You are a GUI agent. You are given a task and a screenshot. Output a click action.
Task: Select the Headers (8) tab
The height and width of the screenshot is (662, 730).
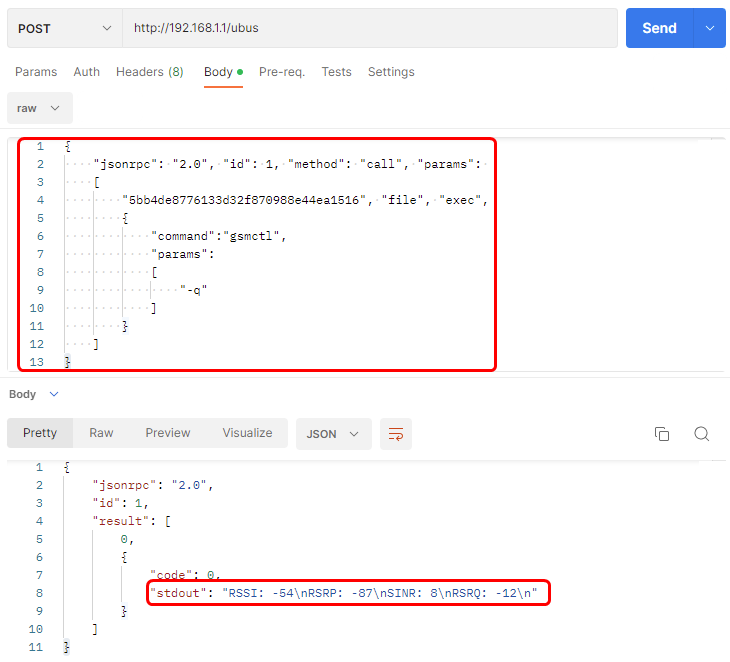point(149,72)
